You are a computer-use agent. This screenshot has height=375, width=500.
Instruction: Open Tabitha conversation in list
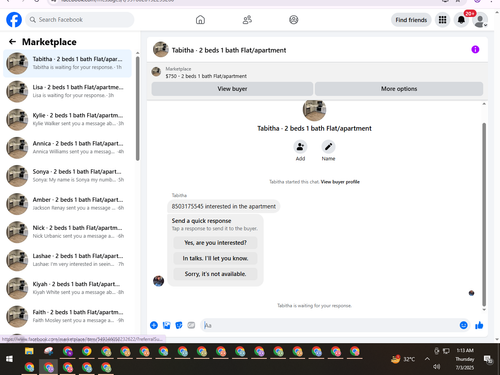(x=67, y=63)
